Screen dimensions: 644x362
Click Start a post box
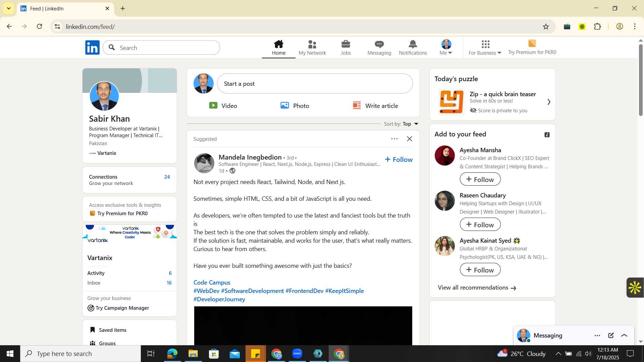pos(315,83)
